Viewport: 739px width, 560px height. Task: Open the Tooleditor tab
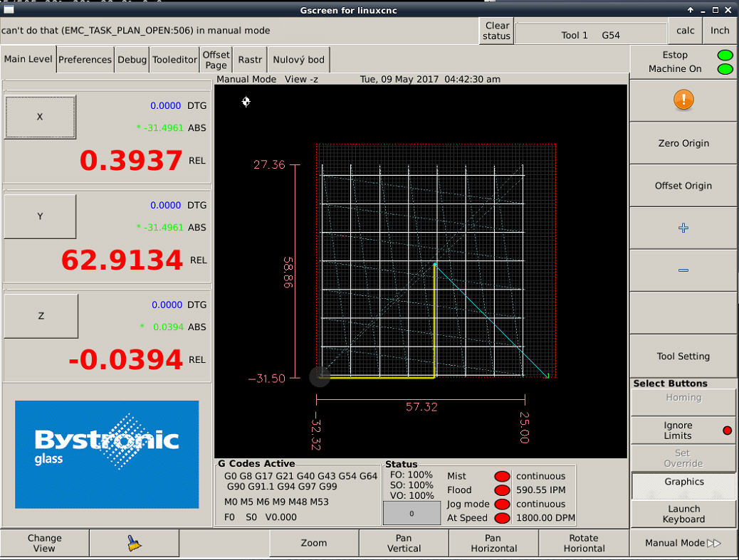click(x=174, y=60)
